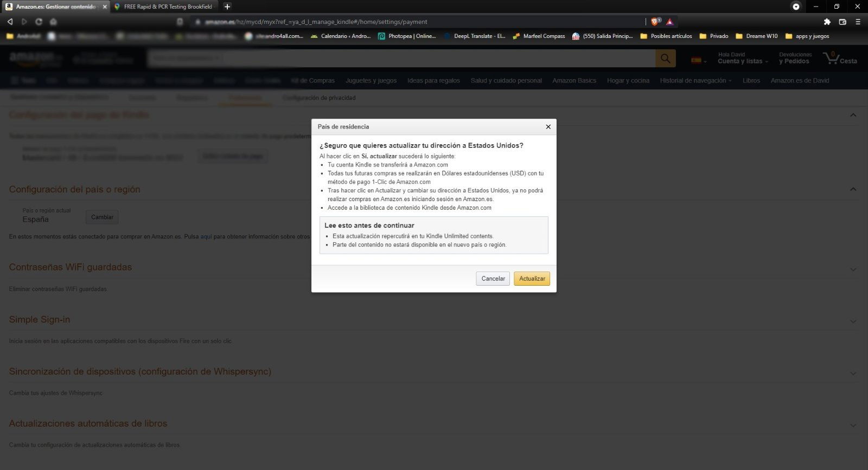The image size is (868, 470).
Task: Click Juguetes y juegos nav item
Action: coord(371,81)
